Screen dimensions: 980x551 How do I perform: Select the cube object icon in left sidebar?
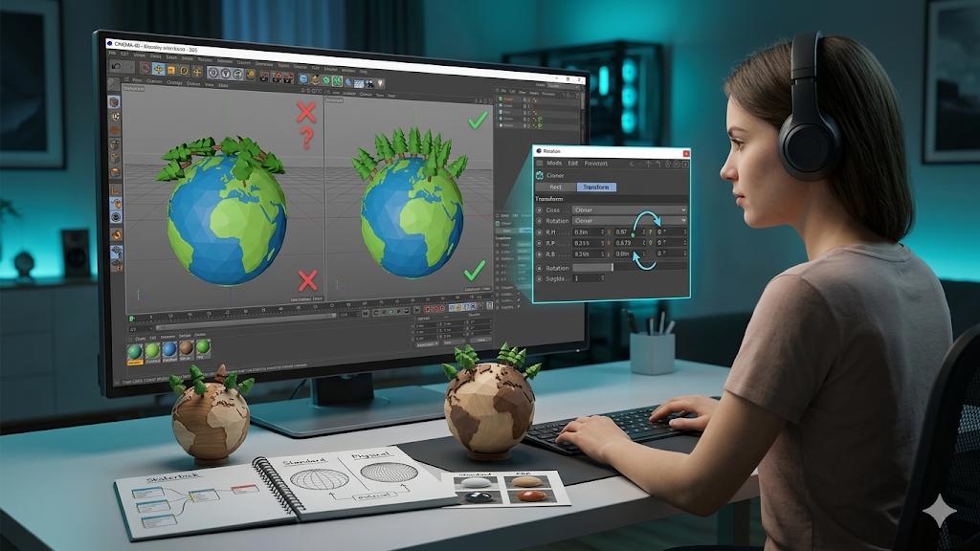(x=114, y=101)
